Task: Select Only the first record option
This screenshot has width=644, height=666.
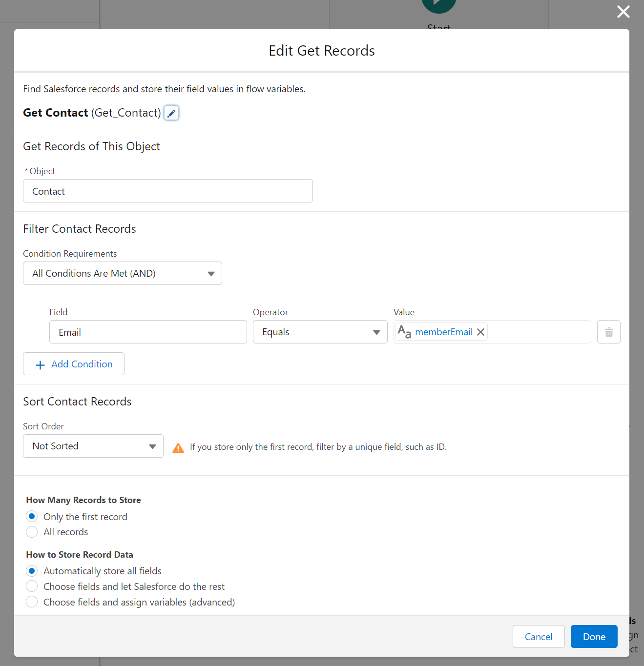Action: [x=32, y=516]
